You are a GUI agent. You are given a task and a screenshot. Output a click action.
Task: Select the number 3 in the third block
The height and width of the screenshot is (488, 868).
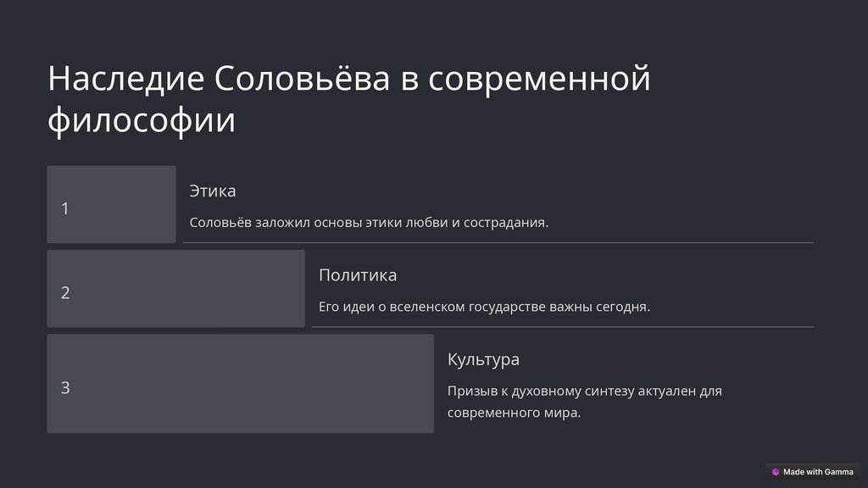tap(65, 388)
